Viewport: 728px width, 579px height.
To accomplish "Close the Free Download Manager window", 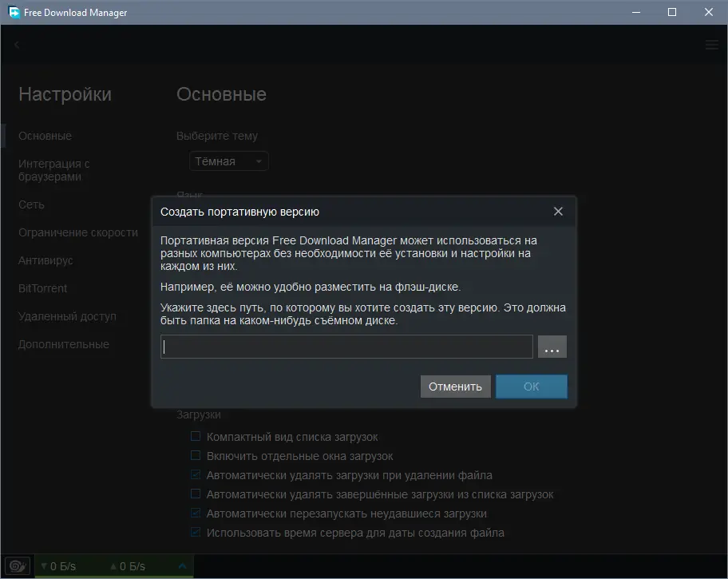I will click(x=709, y=12).
